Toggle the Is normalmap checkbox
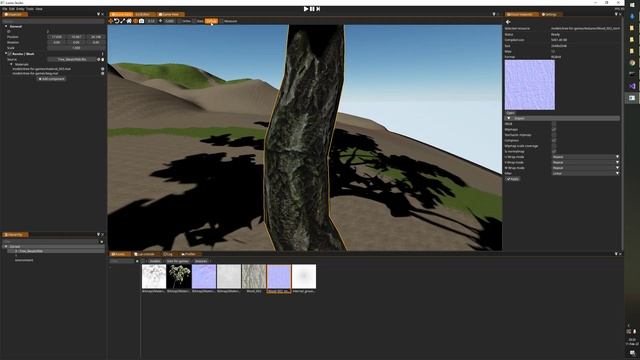The width and height of the screenshot is (640, 360). (554, 151)
